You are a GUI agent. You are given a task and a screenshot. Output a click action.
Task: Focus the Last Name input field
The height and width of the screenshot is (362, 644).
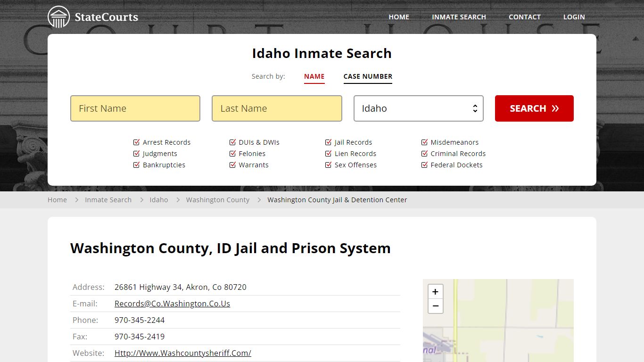(x=277, y=108)
